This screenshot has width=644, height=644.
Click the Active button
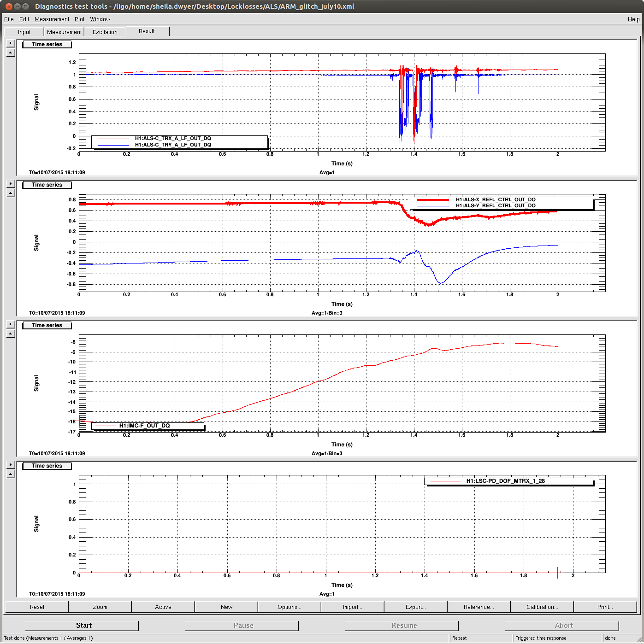163,607
